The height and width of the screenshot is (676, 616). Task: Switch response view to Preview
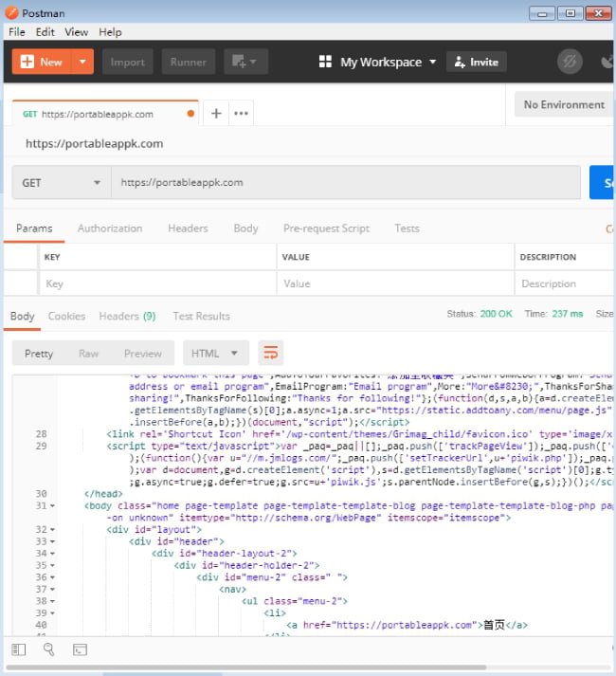142,354
